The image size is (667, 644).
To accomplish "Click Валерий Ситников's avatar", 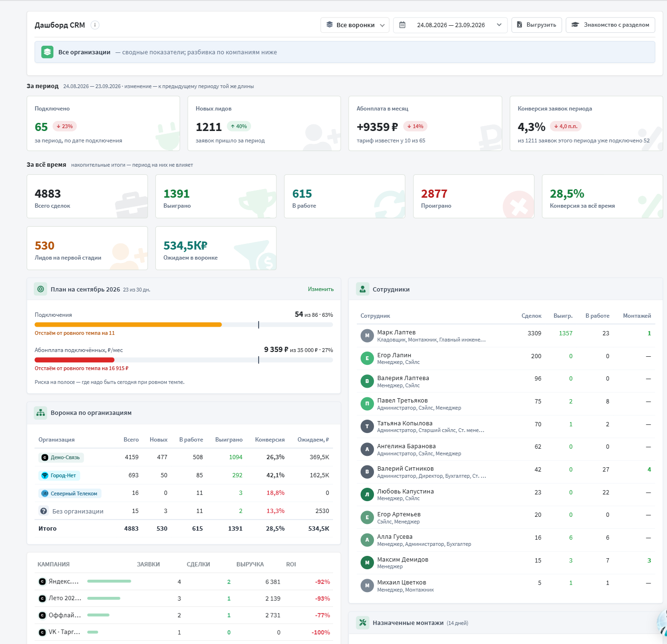I will tap(367, 472).
